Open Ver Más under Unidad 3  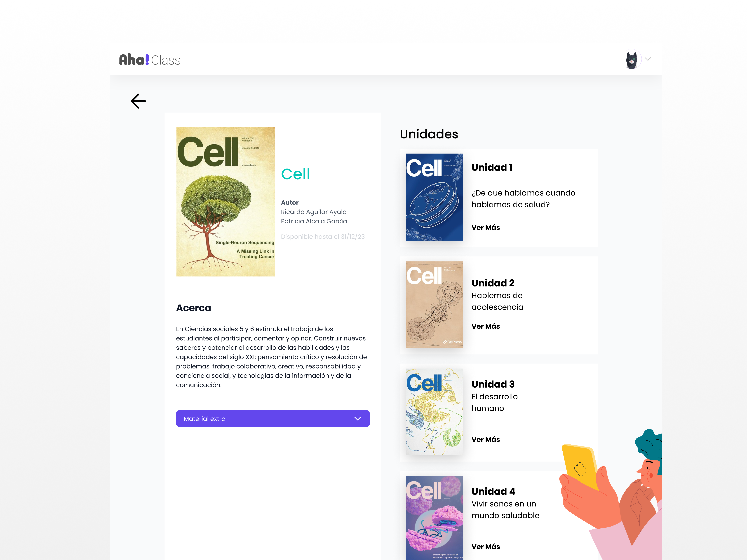(486, 439)
